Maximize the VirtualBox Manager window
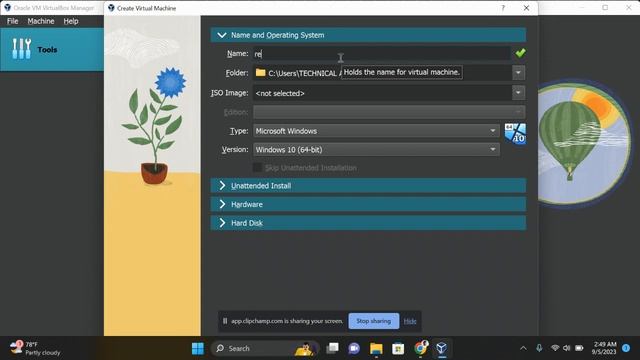Viewport: 640px width, 360px height. 605,8
